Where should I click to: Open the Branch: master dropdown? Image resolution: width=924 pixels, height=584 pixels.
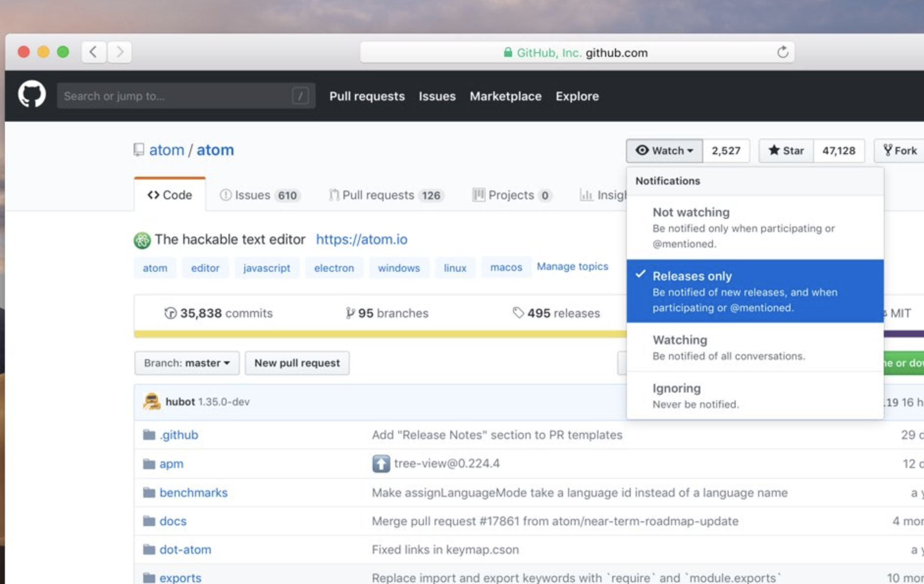tap(187, 363)
